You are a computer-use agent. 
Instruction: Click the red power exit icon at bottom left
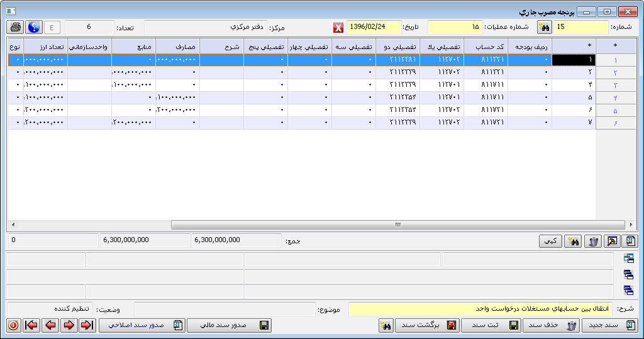(14, 325)
